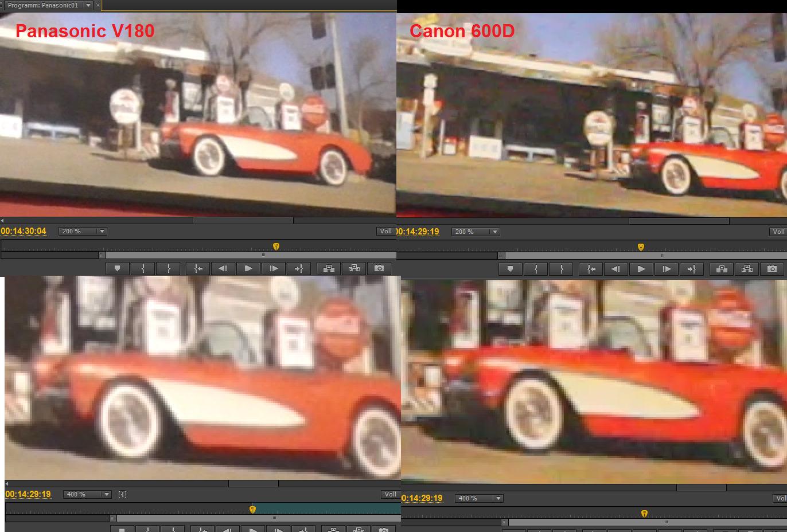Click the time zoom bar under lower-right ruler
787x532 pixels.
[644, 522]
